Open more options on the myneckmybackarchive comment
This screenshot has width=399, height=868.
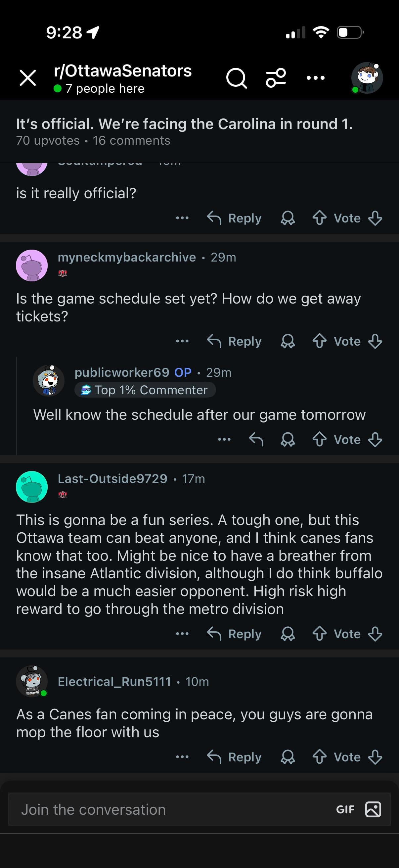182,341
